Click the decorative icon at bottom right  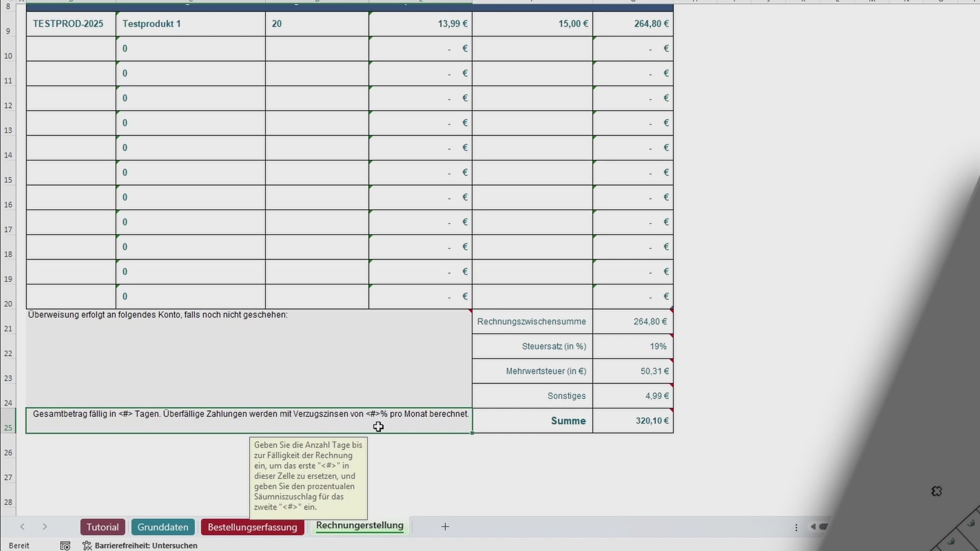pyautogui.click(x=937, y=491)
